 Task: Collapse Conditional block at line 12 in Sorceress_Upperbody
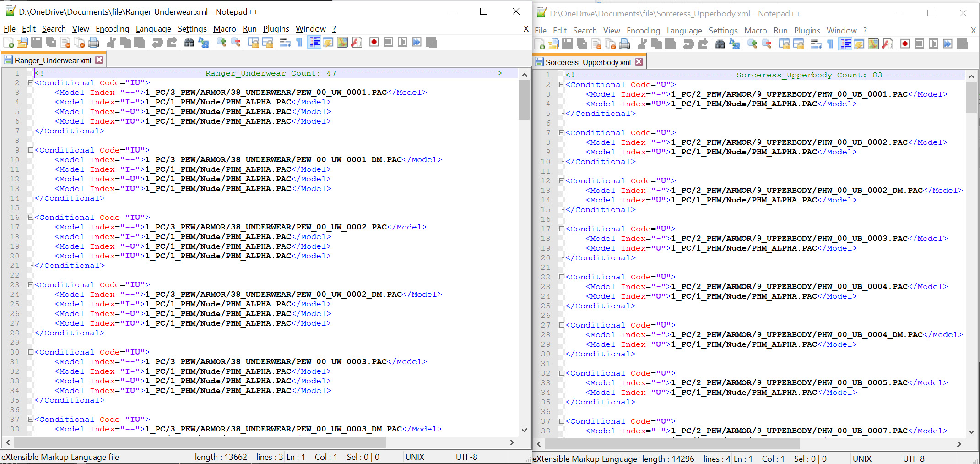point(562,181)
